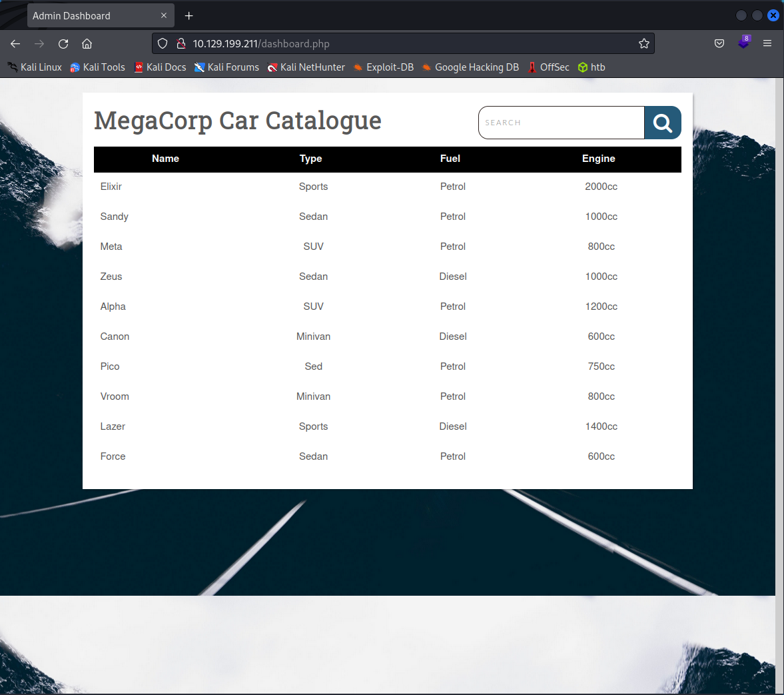Screen dimensions: 784x695
Task: Open the htb bookmark
Action: [x=591, y=67]
